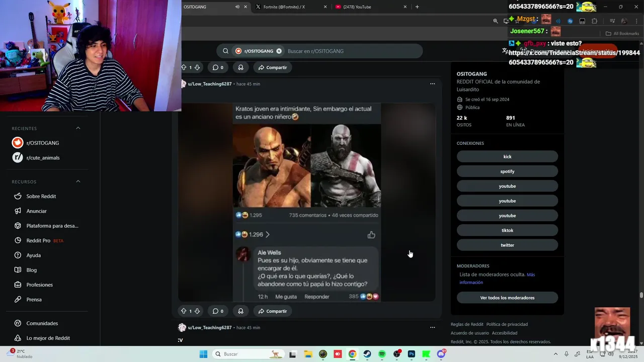Open the Windows Start menu
This screenshot has width=644, height=362.
[203, 354]
